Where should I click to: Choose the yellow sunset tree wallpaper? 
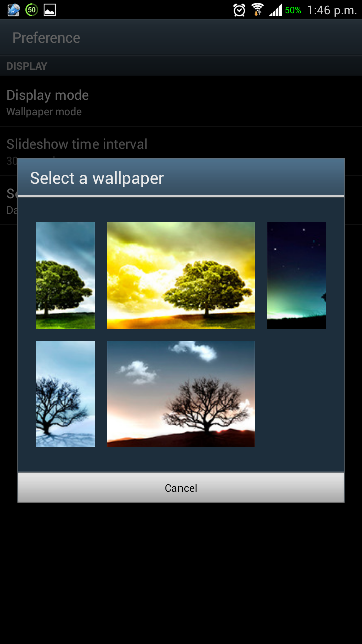180,275
